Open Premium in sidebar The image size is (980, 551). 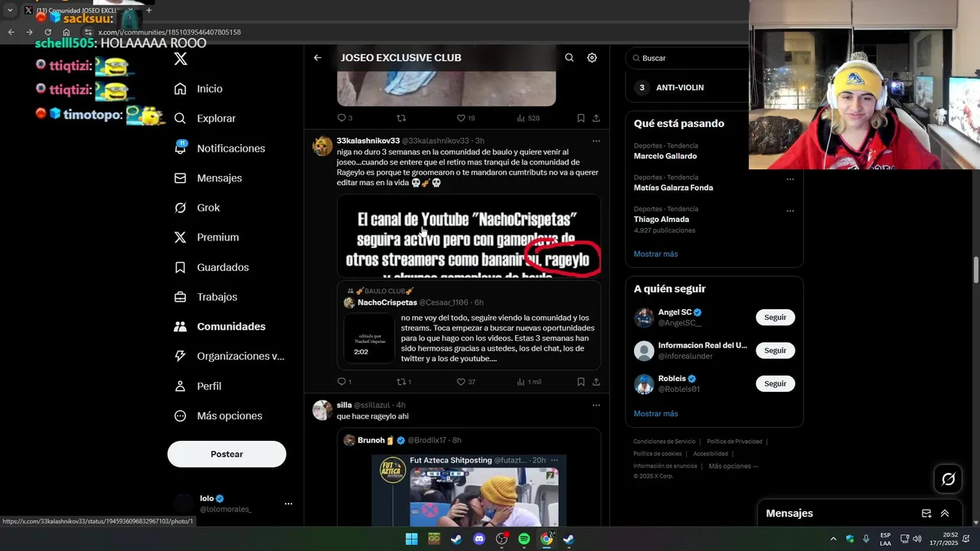point(206,237)
